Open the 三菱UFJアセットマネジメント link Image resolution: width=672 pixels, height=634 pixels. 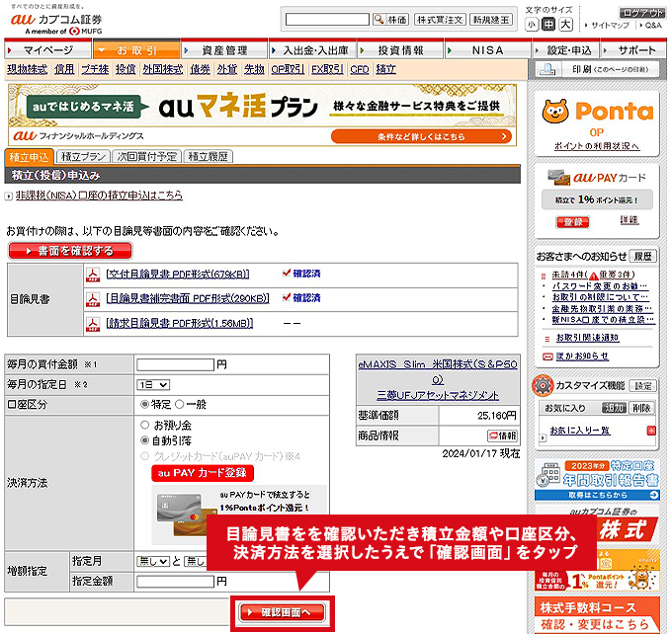438,395
